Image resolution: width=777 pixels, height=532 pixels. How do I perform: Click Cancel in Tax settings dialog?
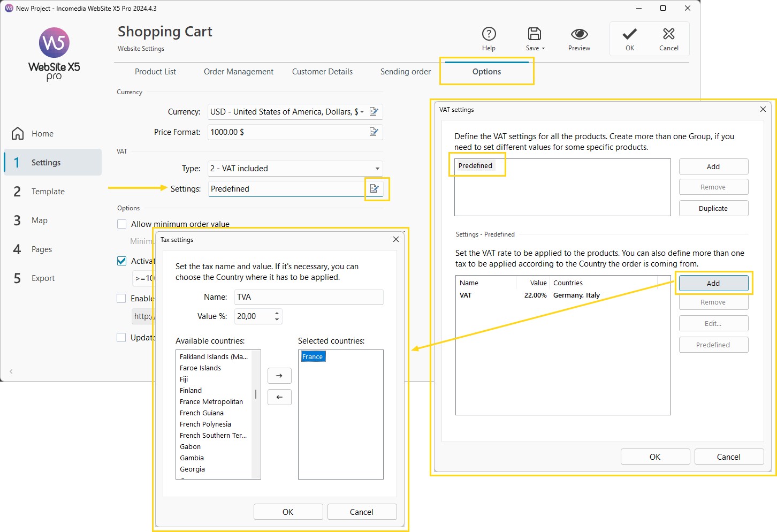click(x=362, y=512)
